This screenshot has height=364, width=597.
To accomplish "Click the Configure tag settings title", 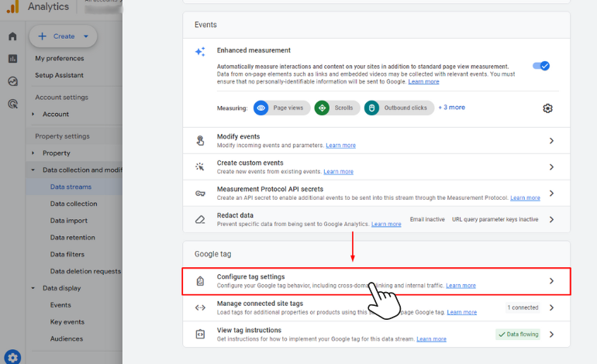I will pyautogui.click(x=250, y=276).
